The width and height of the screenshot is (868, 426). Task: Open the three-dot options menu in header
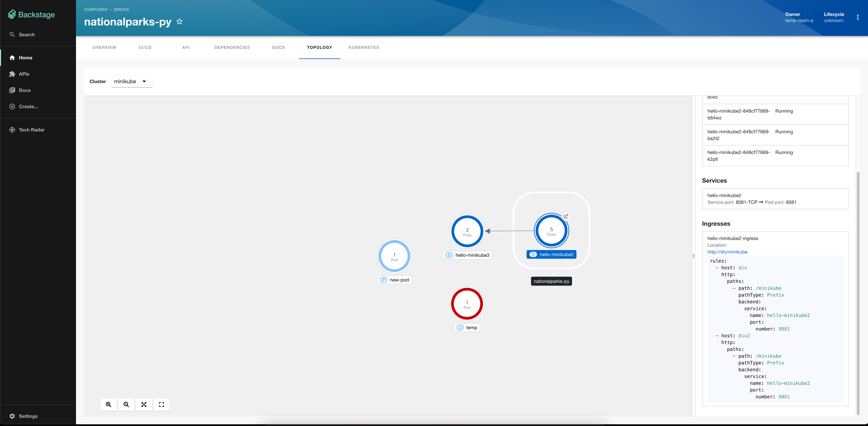[858, 17]
